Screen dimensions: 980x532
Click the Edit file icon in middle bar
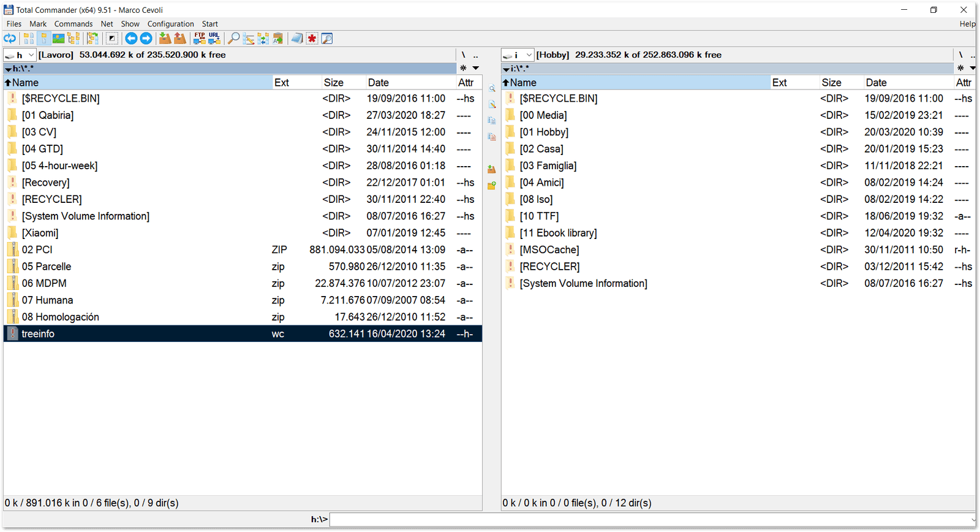coord(491,105)
